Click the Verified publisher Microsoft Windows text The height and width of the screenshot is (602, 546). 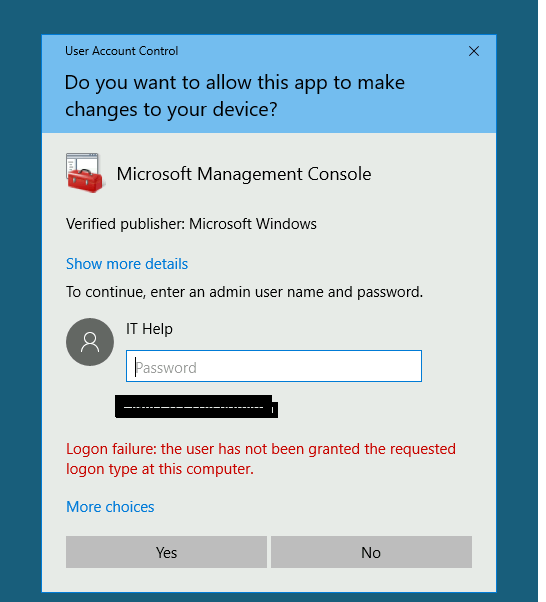[191, 224]
